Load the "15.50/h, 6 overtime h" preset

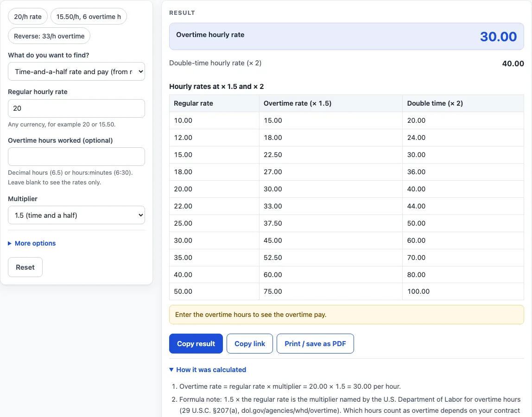89,17
